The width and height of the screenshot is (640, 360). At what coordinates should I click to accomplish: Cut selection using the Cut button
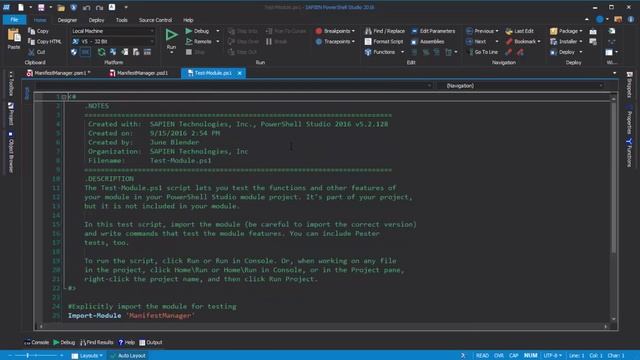[x=37, y=52]
